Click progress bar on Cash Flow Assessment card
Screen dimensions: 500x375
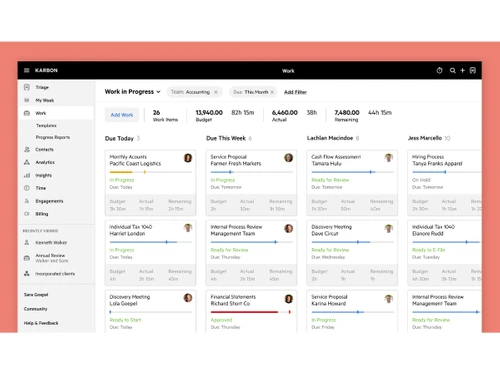click(x=352, y=172)
